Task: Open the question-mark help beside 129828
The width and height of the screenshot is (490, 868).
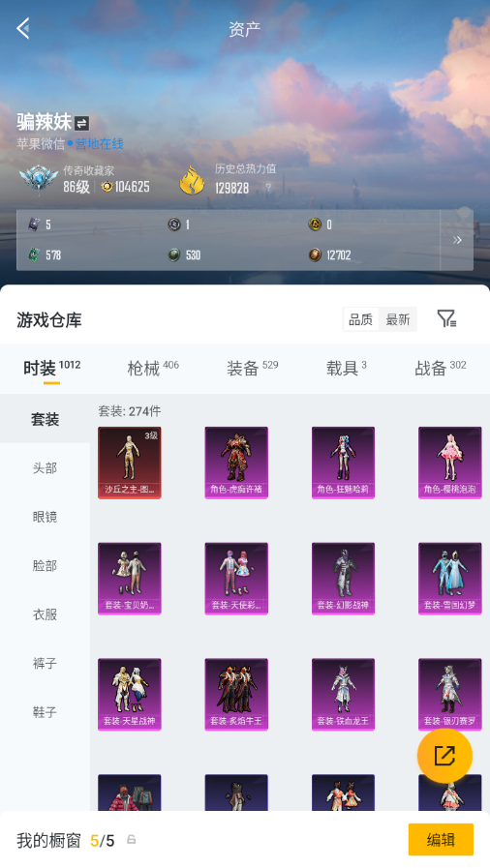Action: (268, 189)
